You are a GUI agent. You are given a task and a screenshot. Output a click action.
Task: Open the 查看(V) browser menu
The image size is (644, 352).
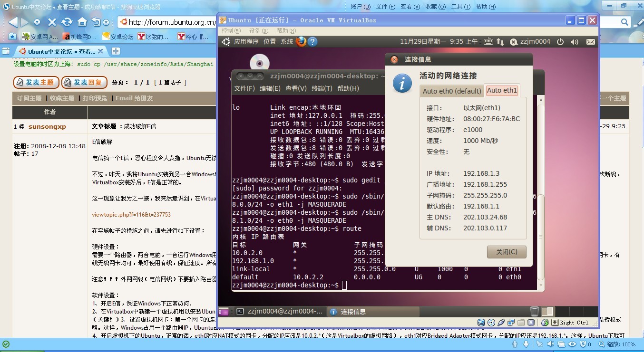pos(410,7)
